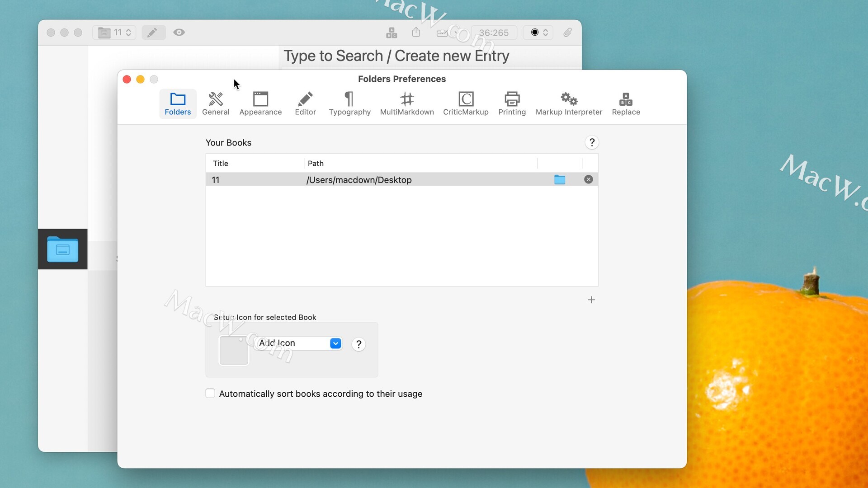Click the share icon in main toolbar
This screenshot has width=868, height=488.
click(x=416, y=32)
